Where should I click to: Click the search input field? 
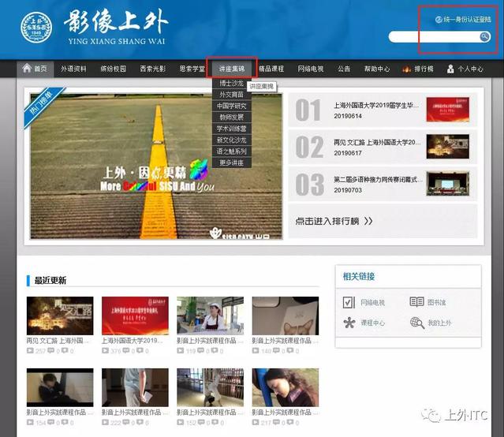(x=435, y=36)
